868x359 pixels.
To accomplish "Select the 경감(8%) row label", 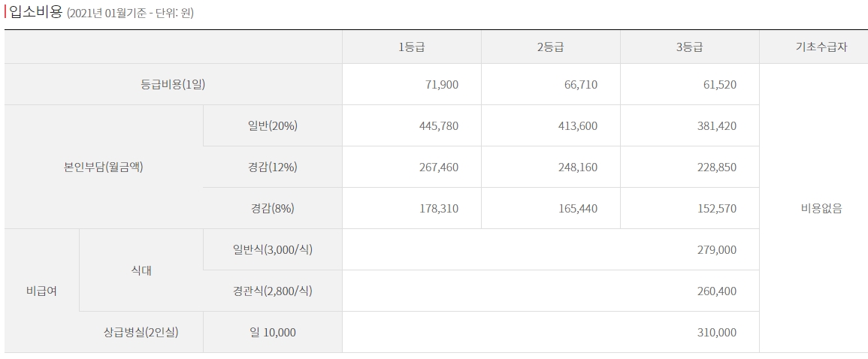I will click(x=273, y=208).
